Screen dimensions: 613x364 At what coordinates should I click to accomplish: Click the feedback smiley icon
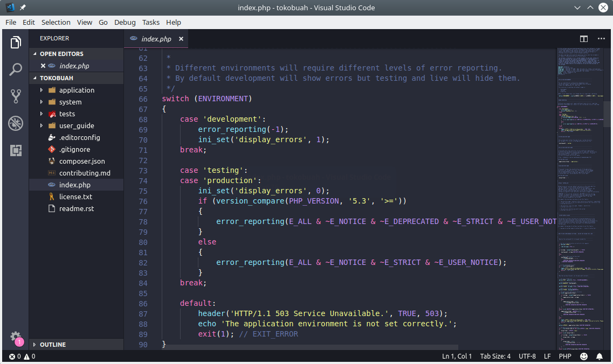584,356
